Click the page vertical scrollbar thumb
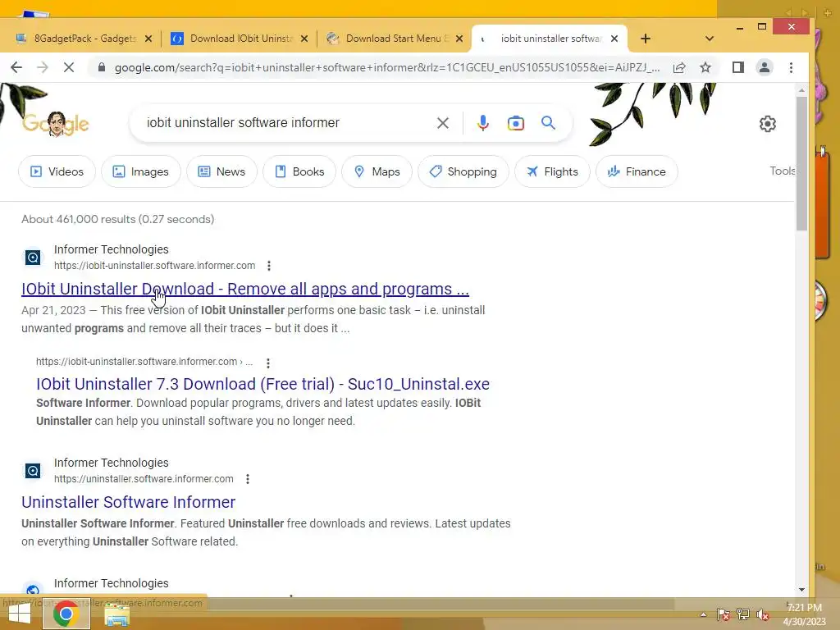This screenshot has height=630, width=840. click(801, 164)
